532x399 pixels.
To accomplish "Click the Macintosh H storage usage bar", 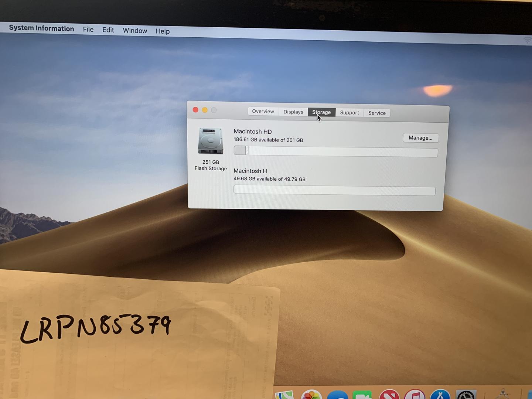I will pyautogui.click(x=334, y=190).
